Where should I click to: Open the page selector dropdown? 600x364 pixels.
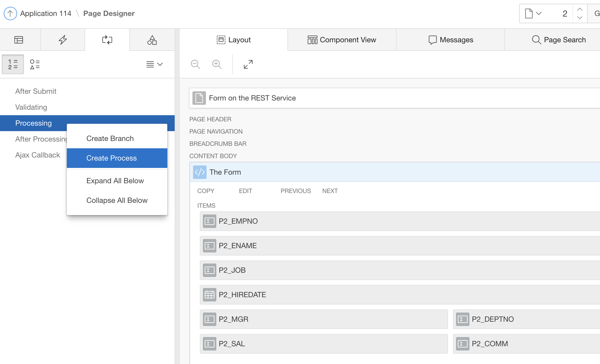pos(533,13)
